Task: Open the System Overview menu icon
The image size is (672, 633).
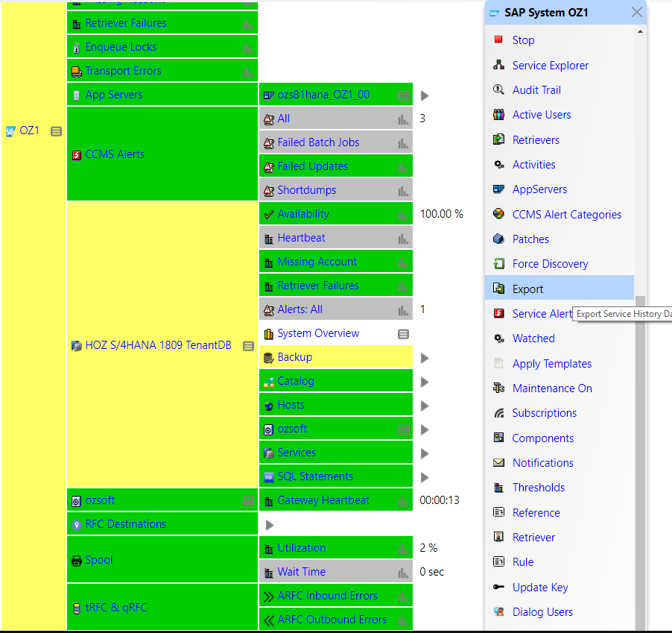Action: pyautogui.click(x=403, y=334)
